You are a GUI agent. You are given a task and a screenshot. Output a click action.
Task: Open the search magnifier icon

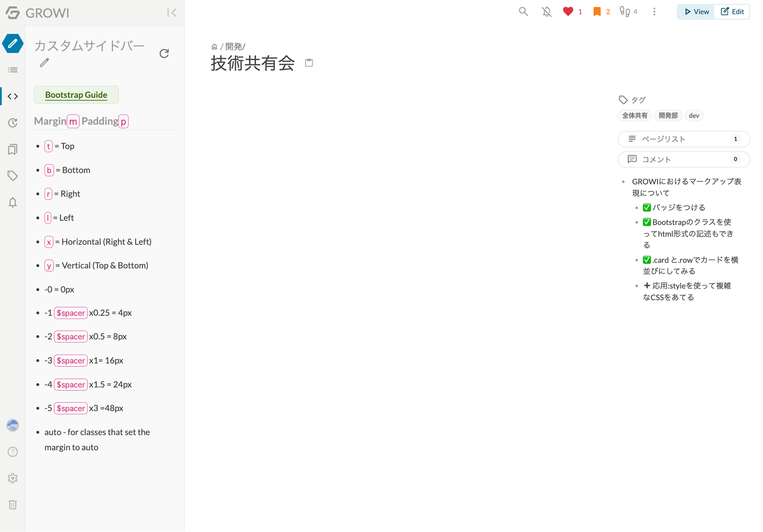pyautogui.click(x=523, y=12)
